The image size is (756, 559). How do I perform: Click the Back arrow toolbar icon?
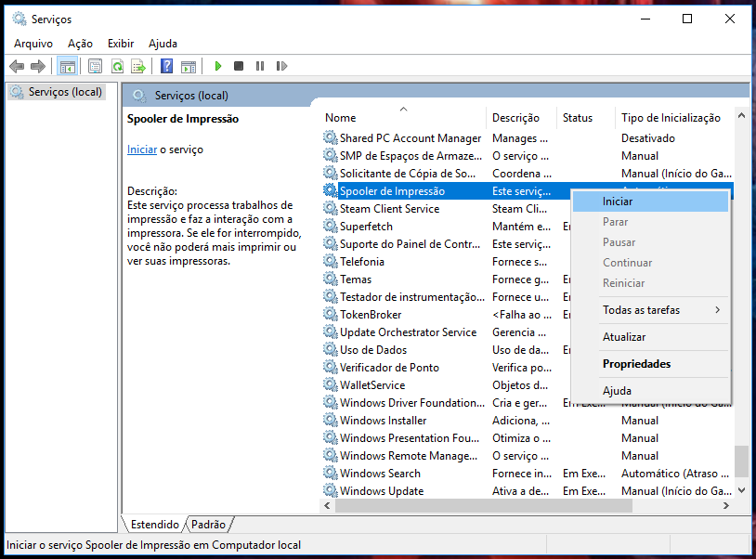pyautogui.click(x=17, y=66)
